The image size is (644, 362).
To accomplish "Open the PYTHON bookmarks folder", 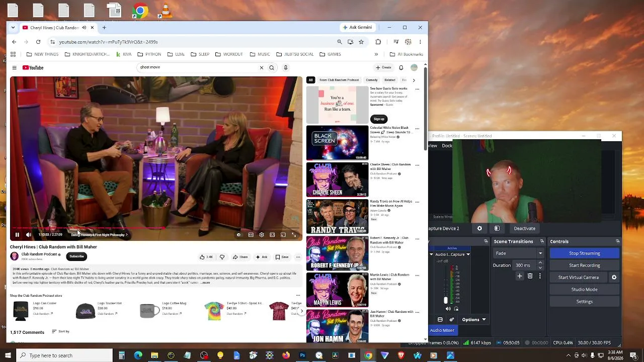I will click(149, 54).
